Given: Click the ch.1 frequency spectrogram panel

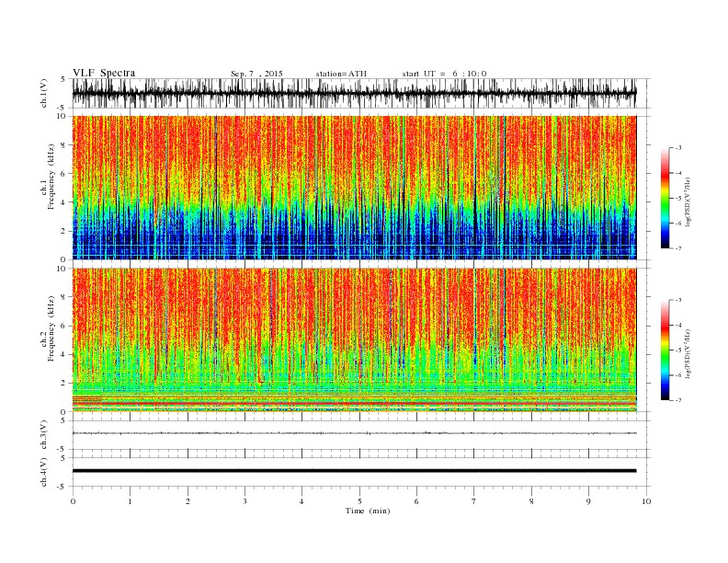Looking at the screenshot, I should [x=354, y=188].
